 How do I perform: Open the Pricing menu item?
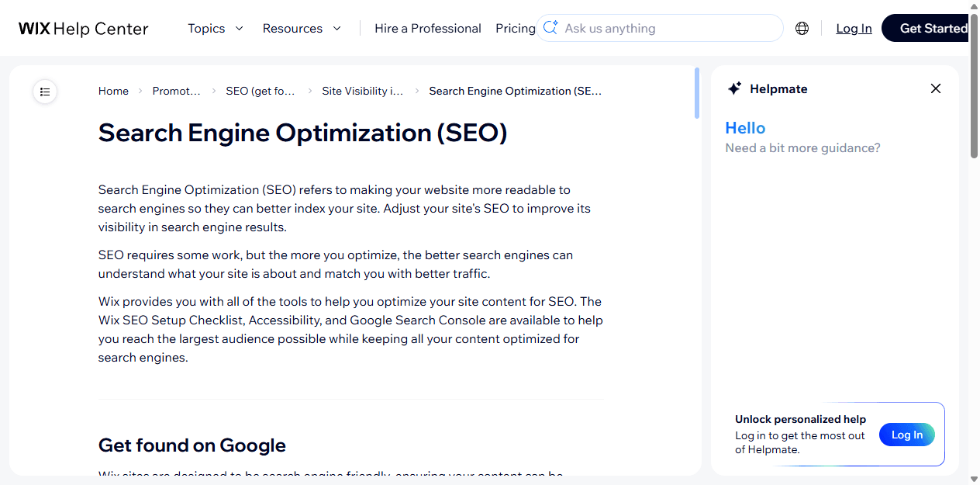point(516,29)
